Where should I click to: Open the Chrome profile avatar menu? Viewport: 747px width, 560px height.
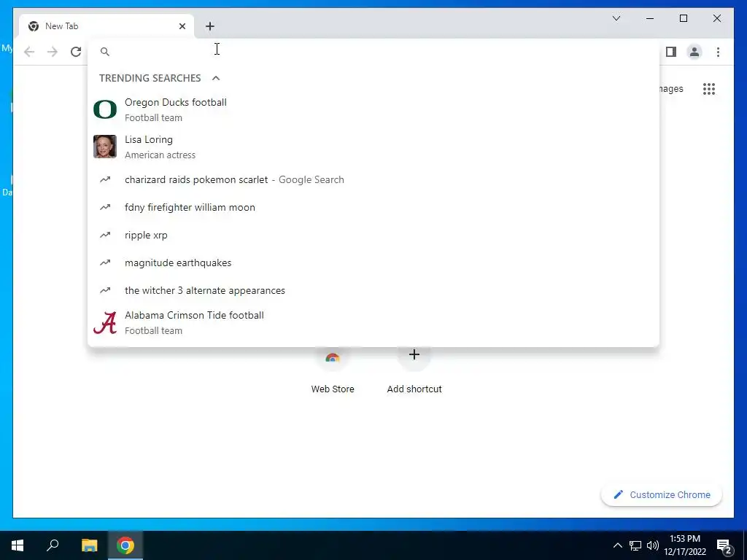click(694, 52)
